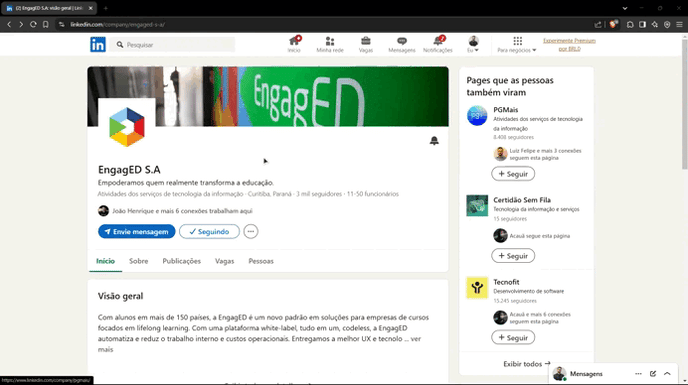This screenshot has height=385, width=688.
Task: Click the share icon in address bar
Action: 598,25
